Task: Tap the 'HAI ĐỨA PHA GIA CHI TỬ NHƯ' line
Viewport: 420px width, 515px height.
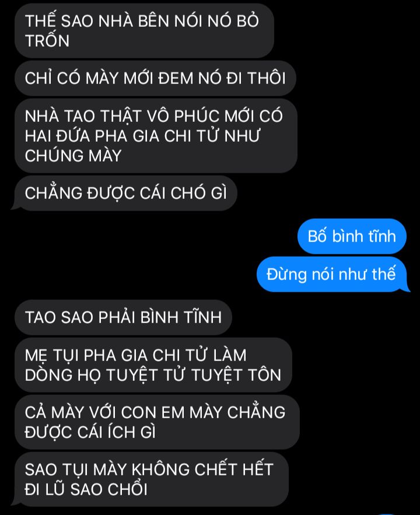Action: [142, 136]
